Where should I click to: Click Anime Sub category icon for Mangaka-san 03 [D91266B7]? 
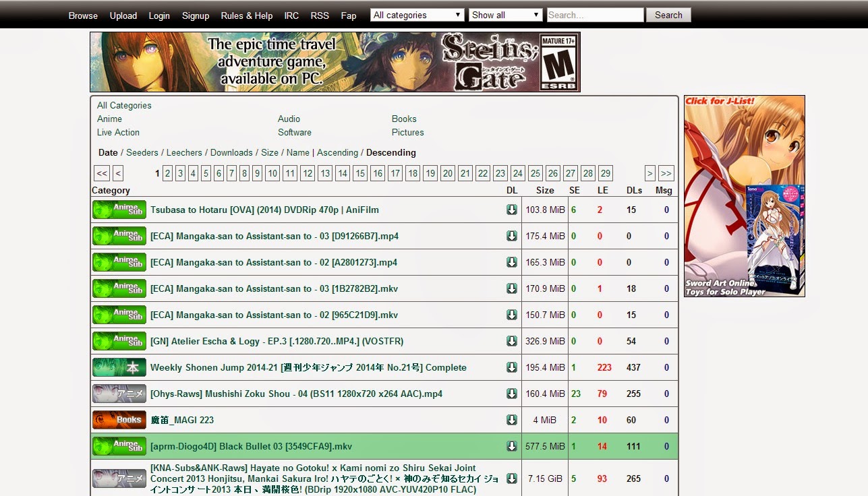pyautogui.click(x=119, y=236)
